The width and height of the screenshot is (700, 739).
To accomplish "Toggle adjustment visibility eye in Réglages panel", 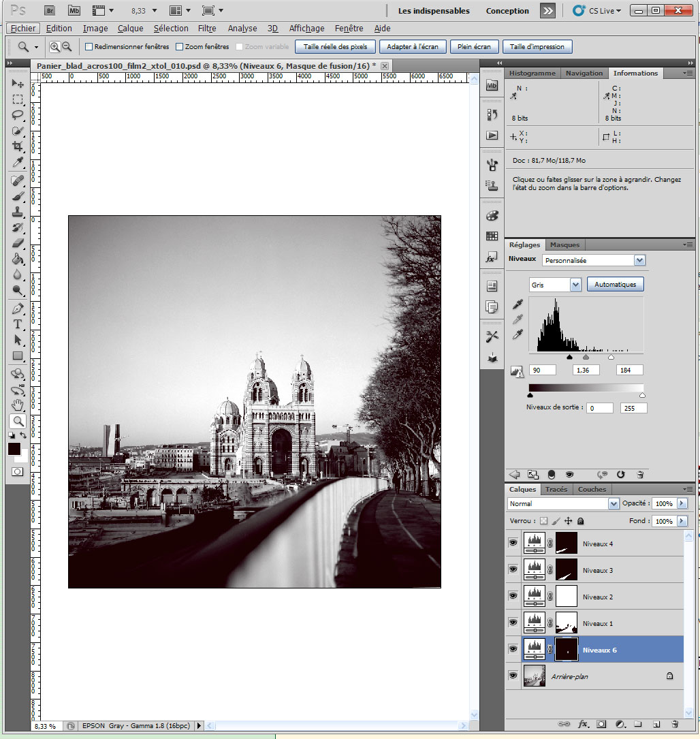I will [x=569, y=475].
